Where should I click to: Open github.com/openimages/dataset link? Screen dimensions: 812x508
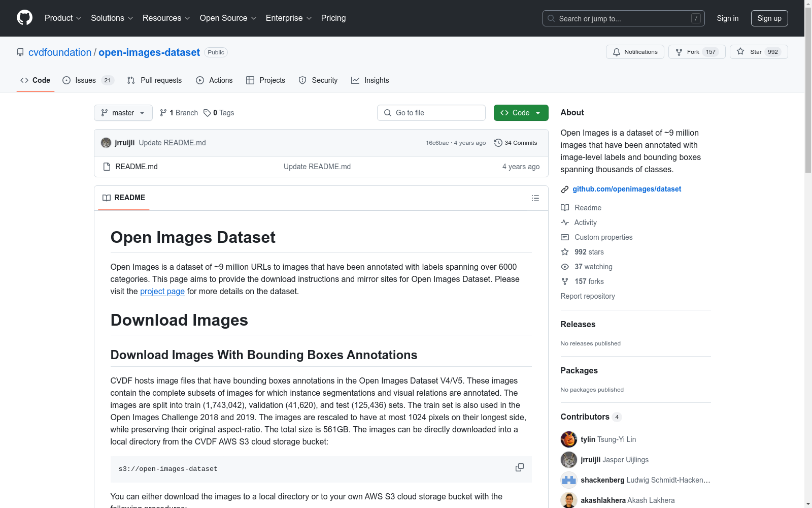tap(627, 189)
